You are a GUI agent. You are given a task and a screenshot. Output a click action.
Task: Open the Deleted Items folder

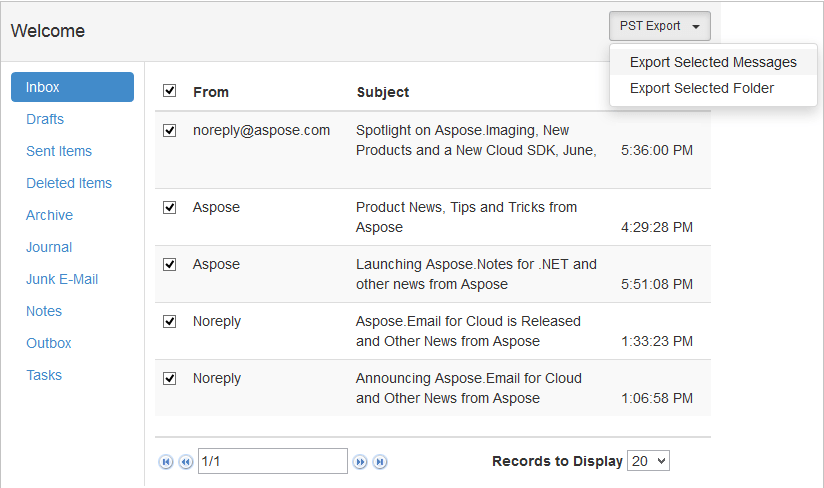tap(69, 183)
